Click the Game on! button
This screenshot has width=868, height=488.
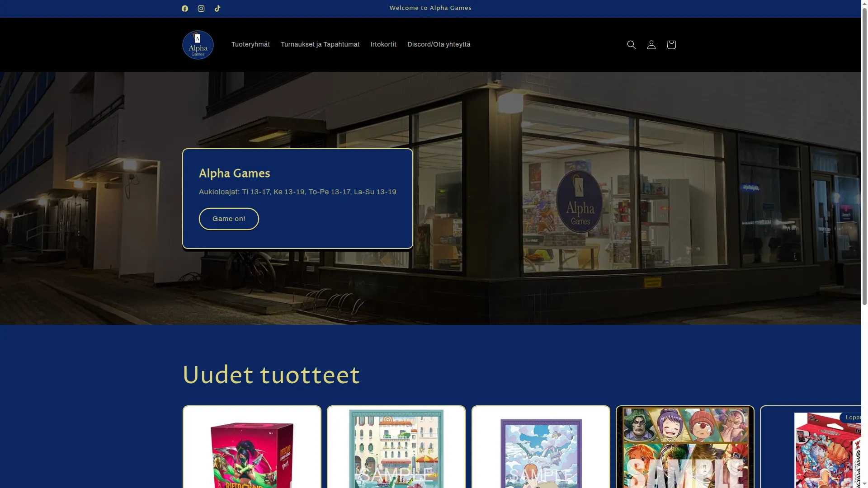point(229,219)
